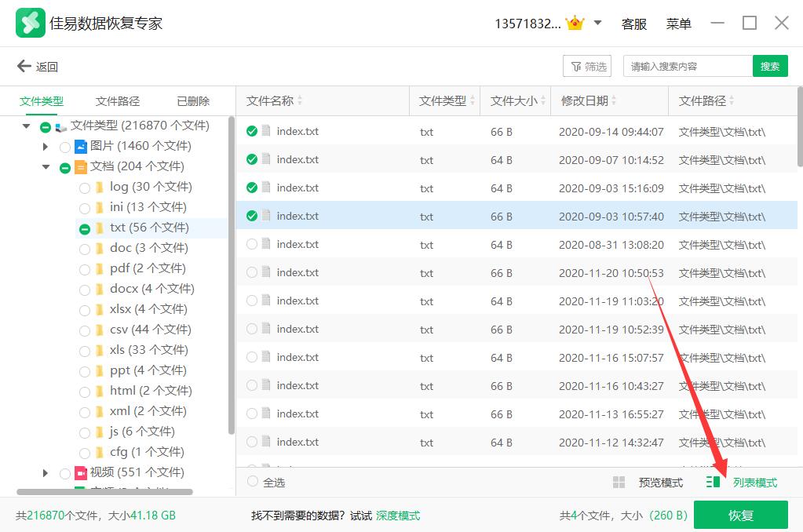
Task: Click the pictures category icon
Action: 81,146
